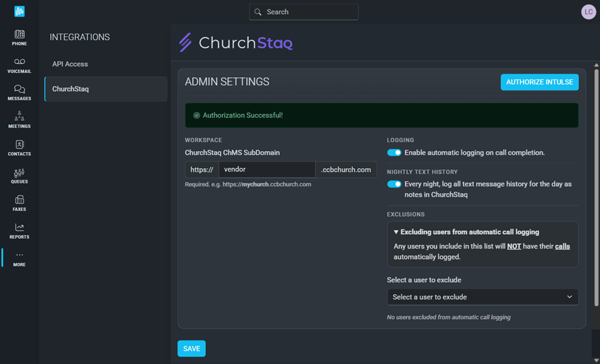Click the 'No users excluded' note
Image resolution: width=600 pixels, height=364 pixels.
448,317
